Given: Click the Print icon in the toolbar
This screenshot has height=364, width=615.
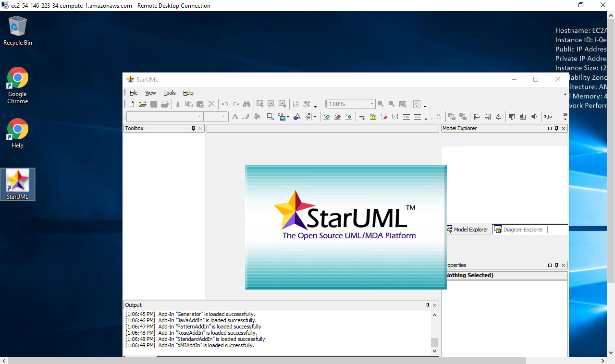Looking at the screenshot, I should coord(165,104).
